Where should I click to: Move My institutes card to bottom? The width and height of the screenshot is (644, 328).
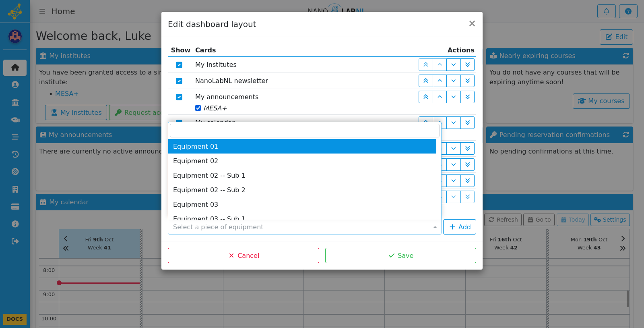467,64
